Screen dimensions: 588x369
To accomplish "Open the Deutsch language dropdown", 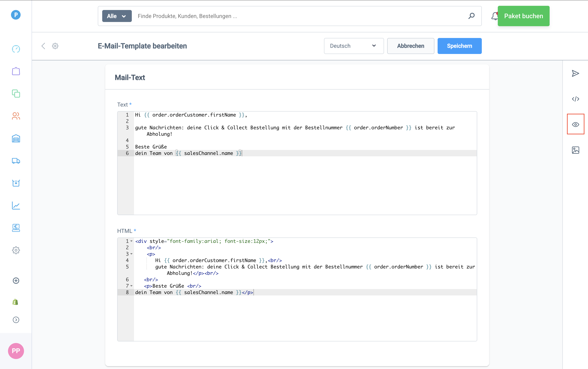I will 353,46.
